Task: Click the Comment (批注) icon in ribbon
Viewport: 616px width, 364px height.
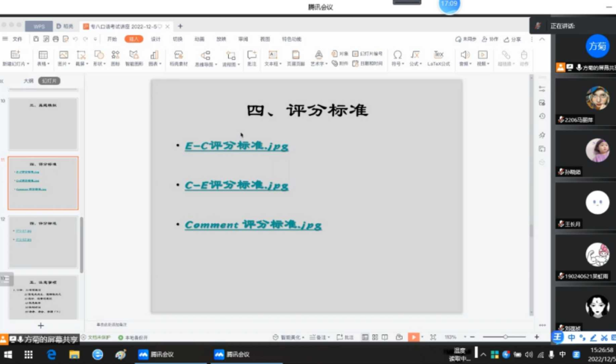Action: click(x=251, y=56)
